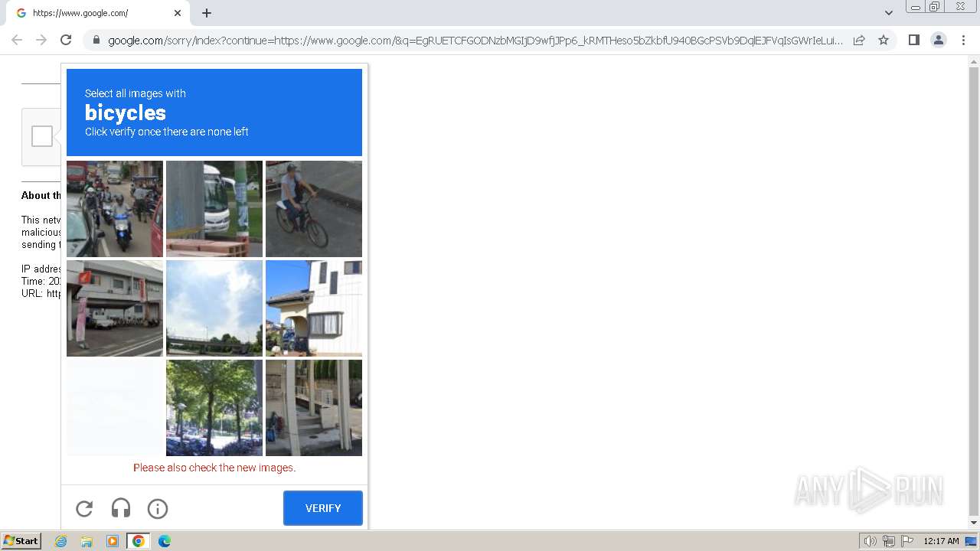Click the 12:17 AM clock
980x551 pixels.
coord(941,541)
